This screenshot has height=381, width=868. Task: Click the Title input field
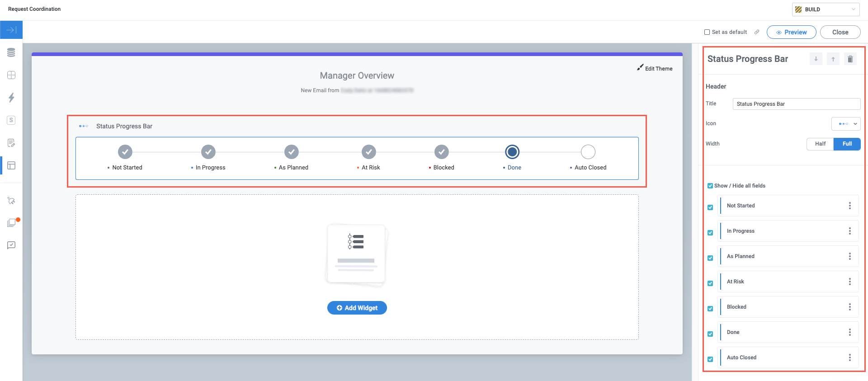[796, 104]
